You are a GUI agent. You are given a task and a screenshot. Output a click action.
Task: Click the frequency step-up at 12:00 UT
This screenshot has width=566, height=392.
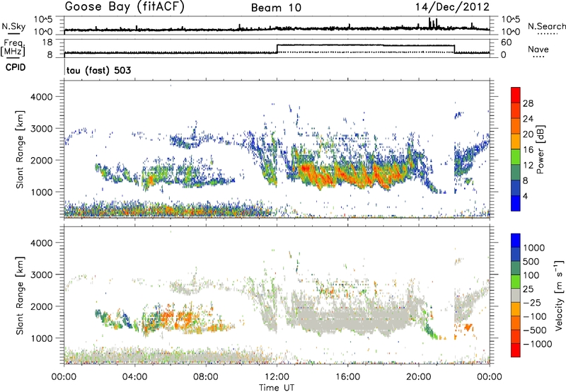pos(277,49)
